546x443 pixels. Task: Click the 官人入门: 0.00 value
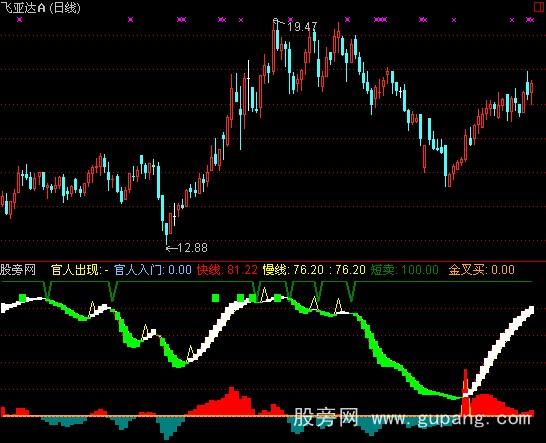click(153, 270)
